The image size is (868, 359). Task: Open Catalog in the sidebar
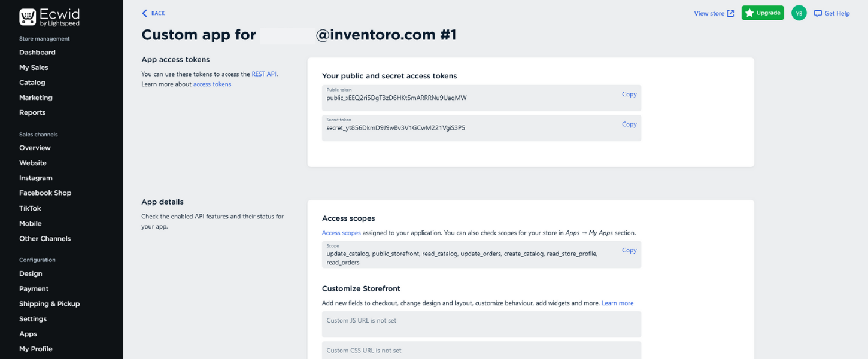tap(32, 83)
